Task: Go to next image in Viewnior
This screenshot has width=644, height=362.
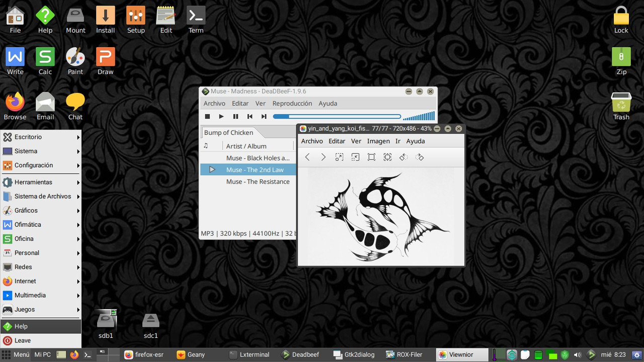Action: [324, 157]
